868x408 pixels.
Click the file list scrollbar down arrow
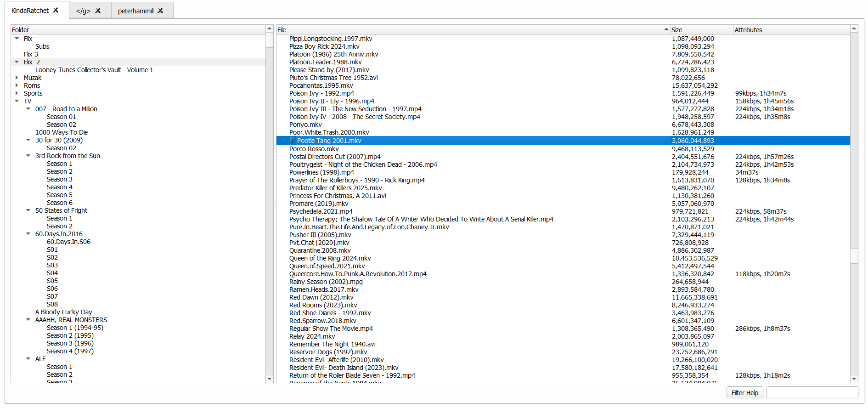854,379
